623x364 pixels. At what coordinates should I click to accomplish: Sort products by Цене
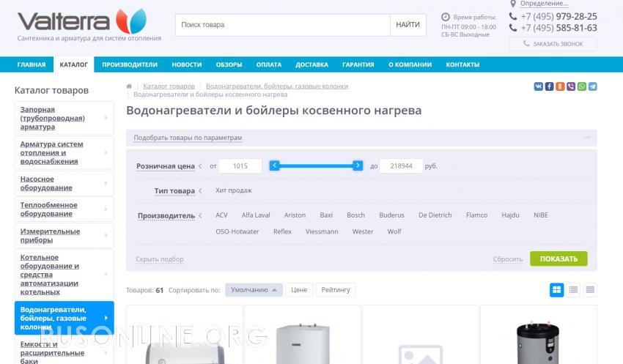click(299, 290)
